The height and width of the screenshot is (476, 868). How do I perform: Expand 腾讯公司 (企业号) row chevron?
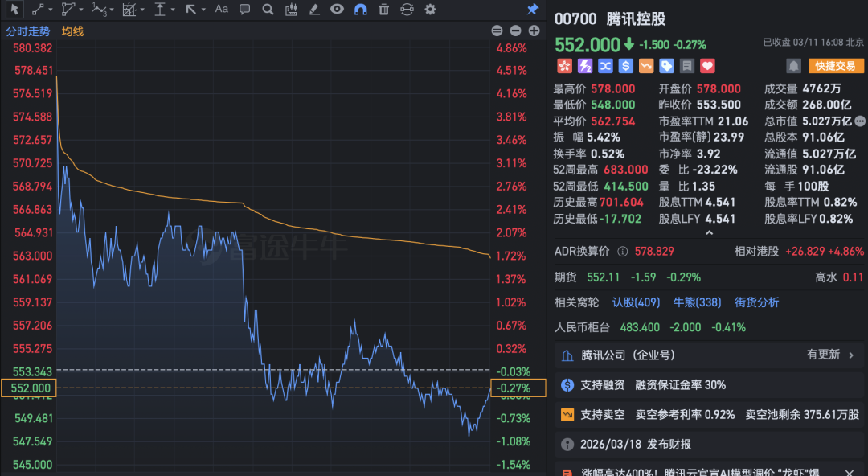851,355
